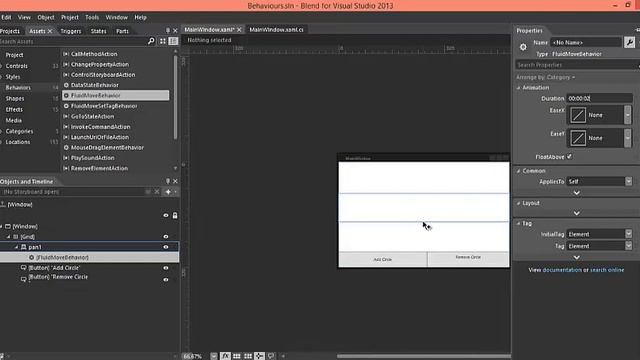Collapse the Grid tree node
Viewport: 640px width, 360px height.
8,236
